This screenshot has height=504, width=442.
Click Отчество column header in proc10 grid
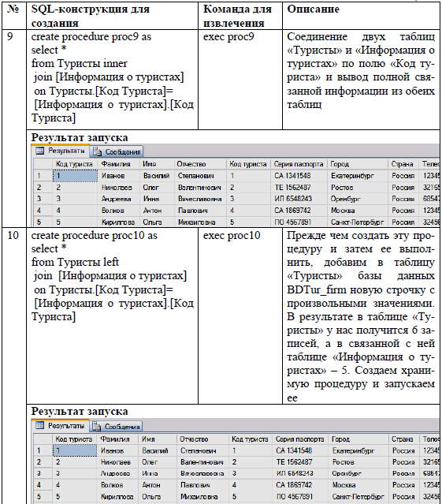click(202, 439)
